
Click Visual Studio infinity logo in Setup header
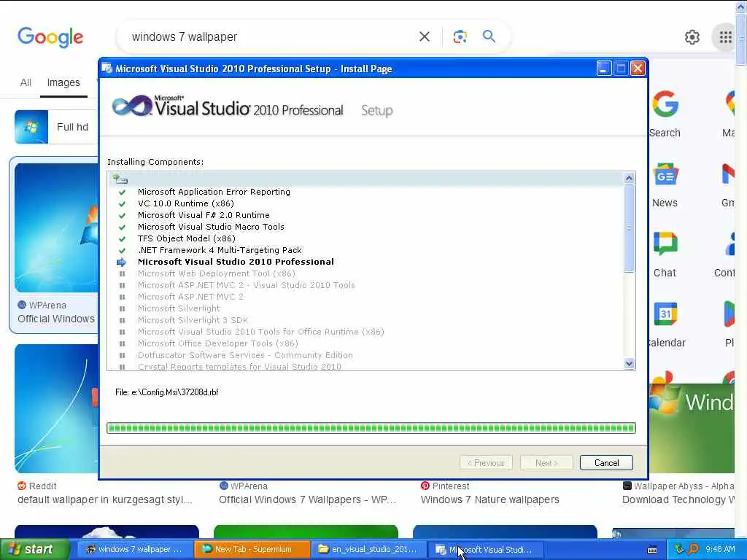pyautogui.click(x=132, y=106)
